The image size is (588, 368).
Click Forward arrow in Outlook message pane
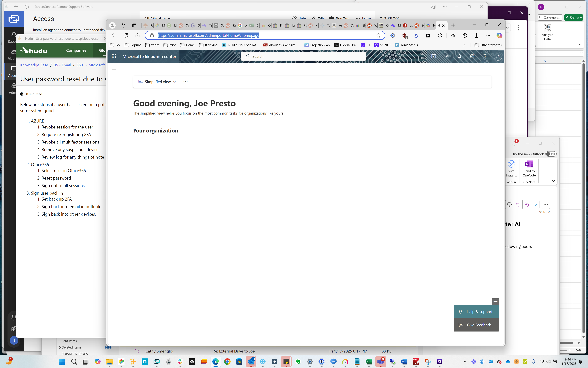coord(535,204)
